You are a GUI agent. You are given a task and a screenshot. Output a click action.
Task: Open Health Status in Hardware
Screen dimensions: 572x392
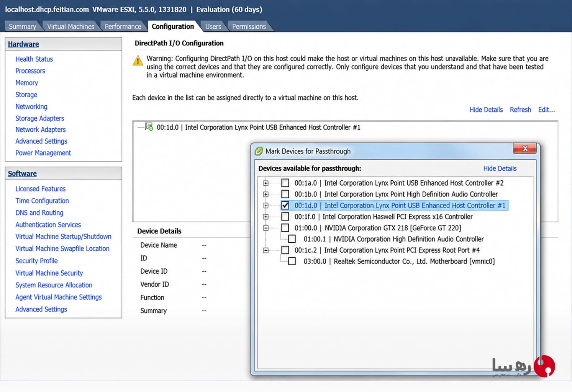click(x=34, y=59)
